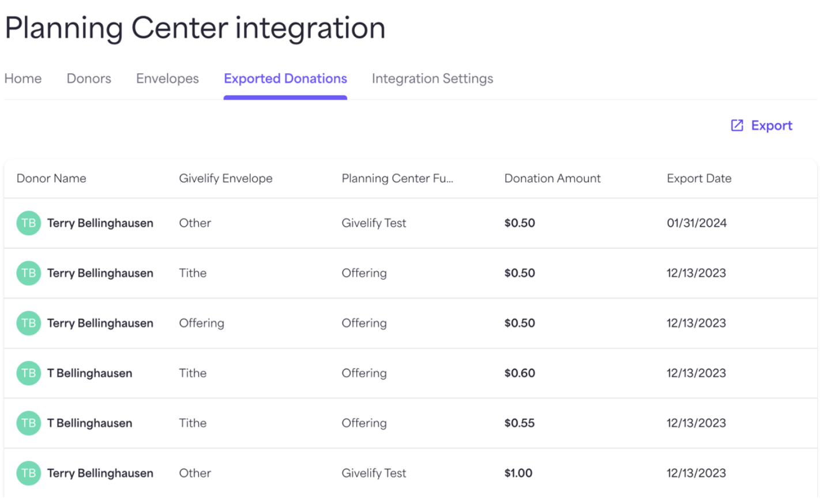Click the $1.00 donation amount

pyautogui.click(x=518, y=473)
